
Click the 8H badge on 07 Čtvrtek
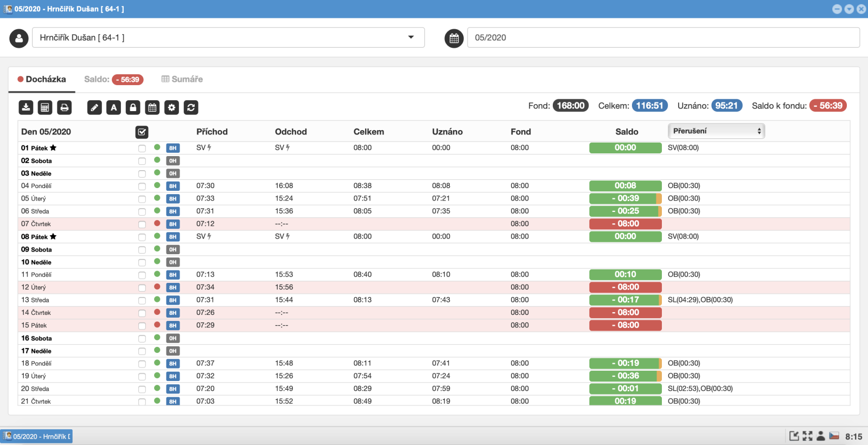tap(173, 224)
